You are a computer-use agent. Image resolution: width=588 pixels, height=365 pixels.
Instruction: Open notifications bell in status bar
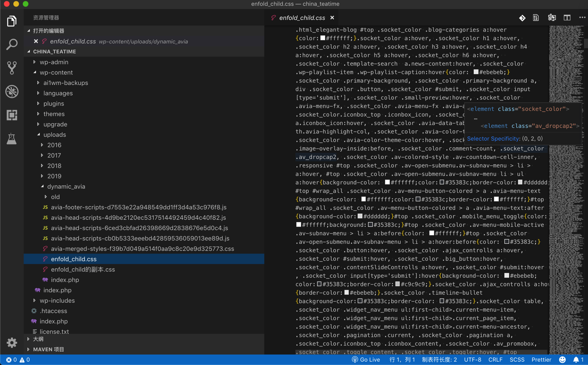579,360
